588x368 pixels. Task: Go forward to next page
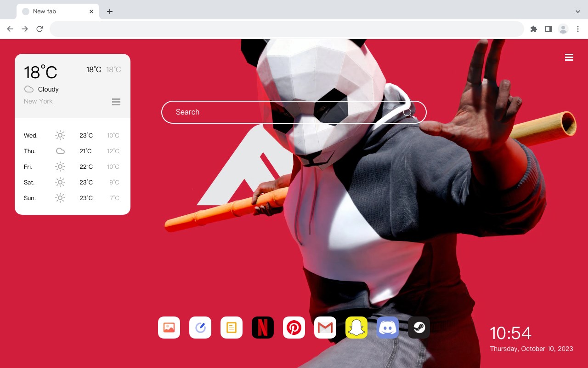(25, 29)
